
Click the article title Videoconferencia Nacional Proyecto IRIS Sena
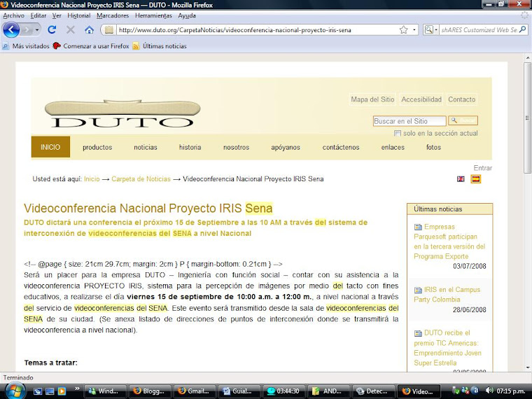pos(148,208)
